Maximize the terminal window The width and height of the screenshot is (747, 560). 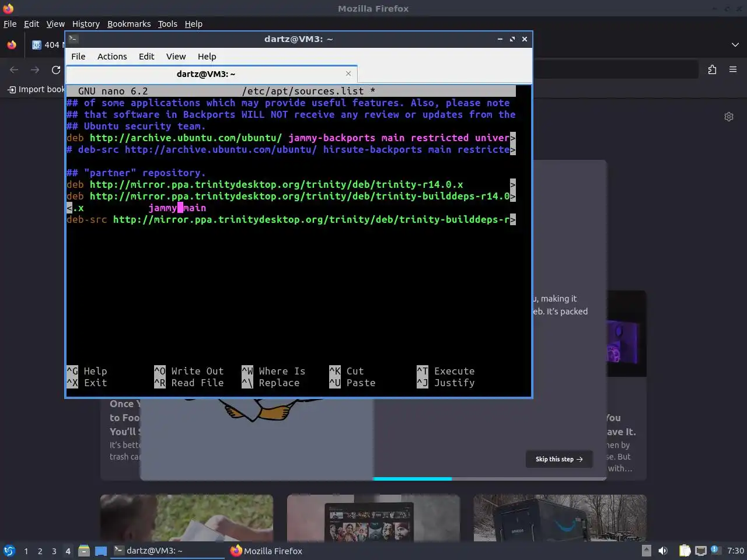pyautogui.click(x=512, y=39)
